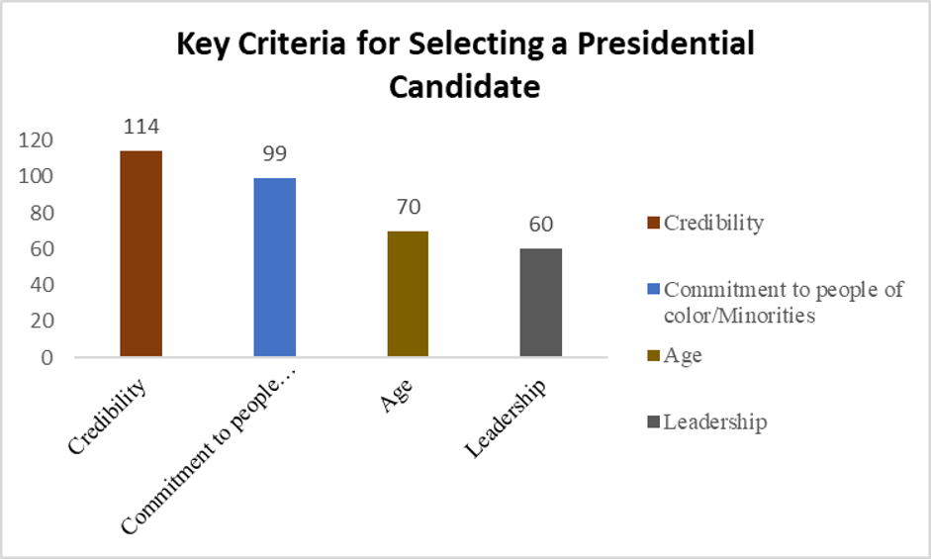931x560 pixels.
Task: Select the 114 data label
Action: tap(140, 128)
